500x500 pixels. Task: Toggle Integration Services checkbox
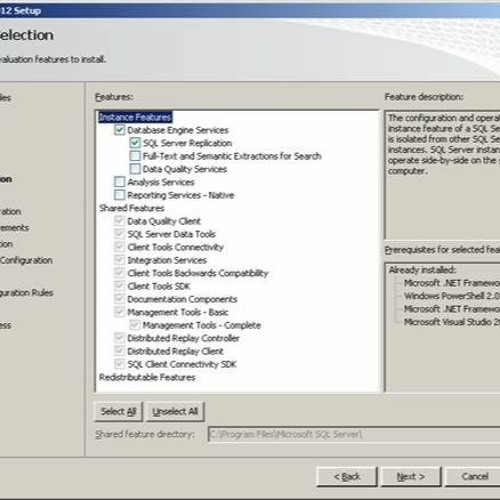(x=119, y=260)
